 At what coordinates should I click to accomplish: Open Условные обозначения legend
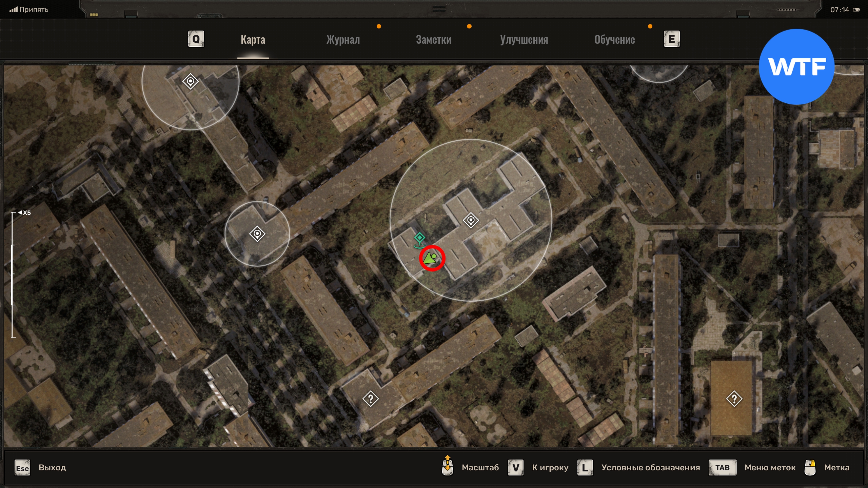tap(585, 468)
